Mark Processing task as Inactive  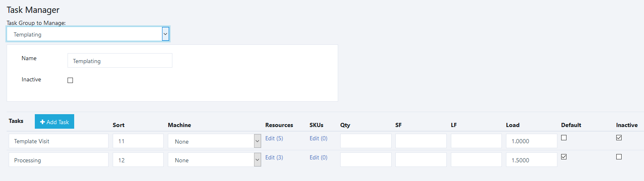pos(619,157)
